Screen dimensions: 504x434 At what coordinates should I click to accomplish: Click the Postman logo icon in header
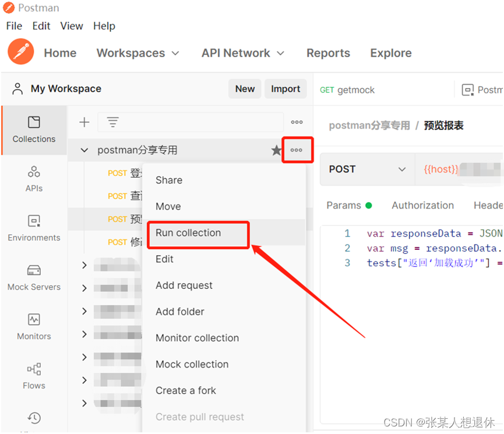[x=21, y=52]
